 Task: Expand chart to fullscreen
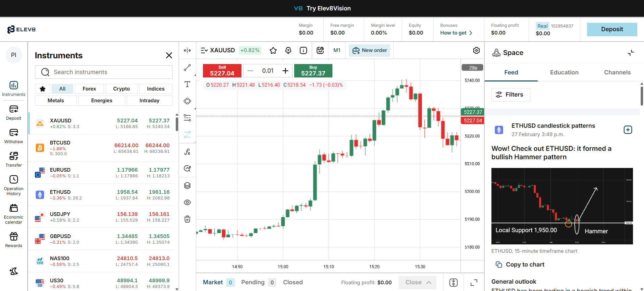tap(474, 283)
